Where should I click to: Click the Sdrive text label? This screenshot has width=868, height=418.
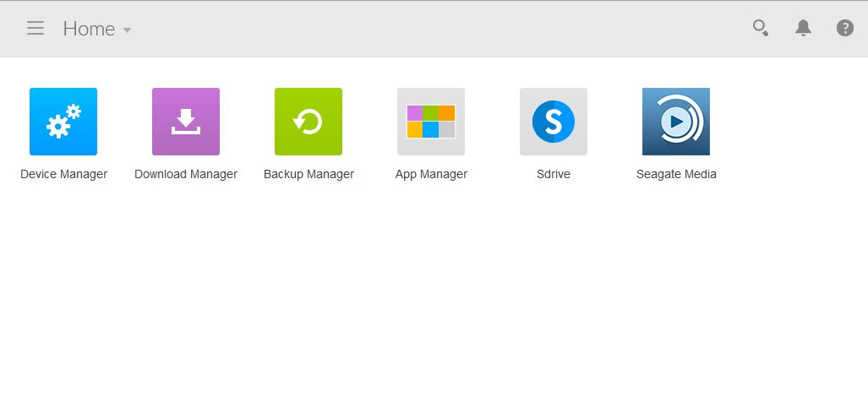(x=554, y=174)
